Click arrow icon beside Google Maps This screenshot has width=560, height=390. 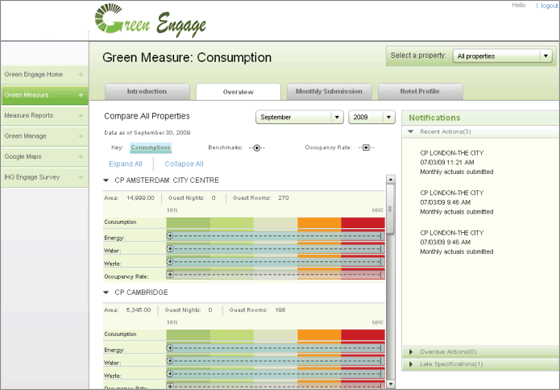80,157
